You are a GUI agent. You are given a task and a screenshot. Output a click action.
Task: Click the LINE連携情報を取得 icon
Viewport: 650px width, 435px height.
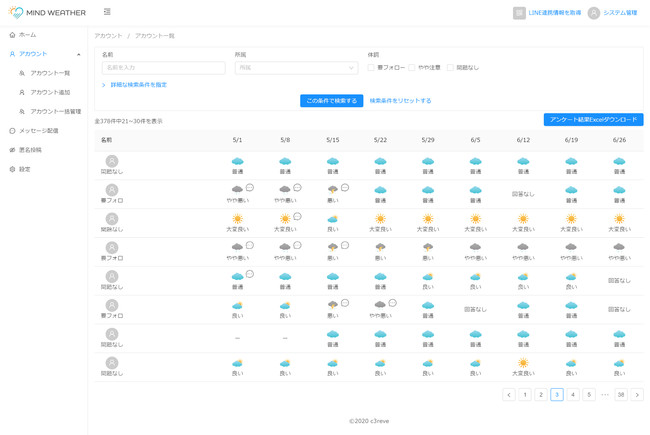pyautogui.click(x=519, y=13)
